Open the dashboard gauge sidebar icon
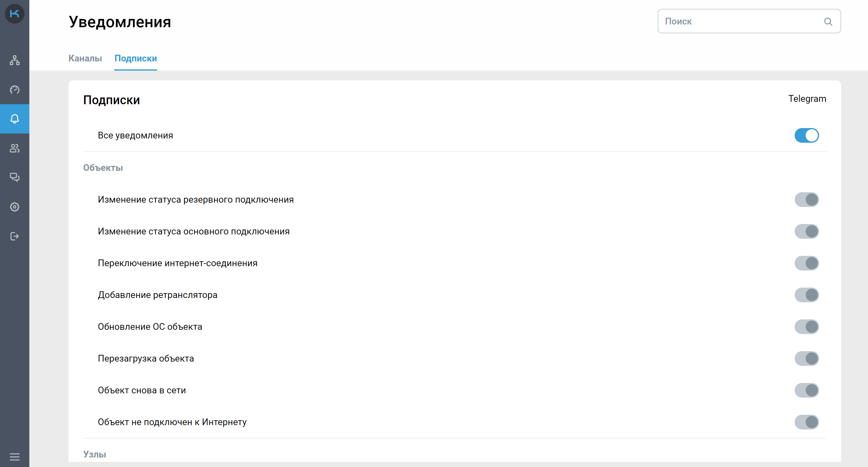Viewport: 868px width, 467px height. pyautogui.click(x=14, y=90)
